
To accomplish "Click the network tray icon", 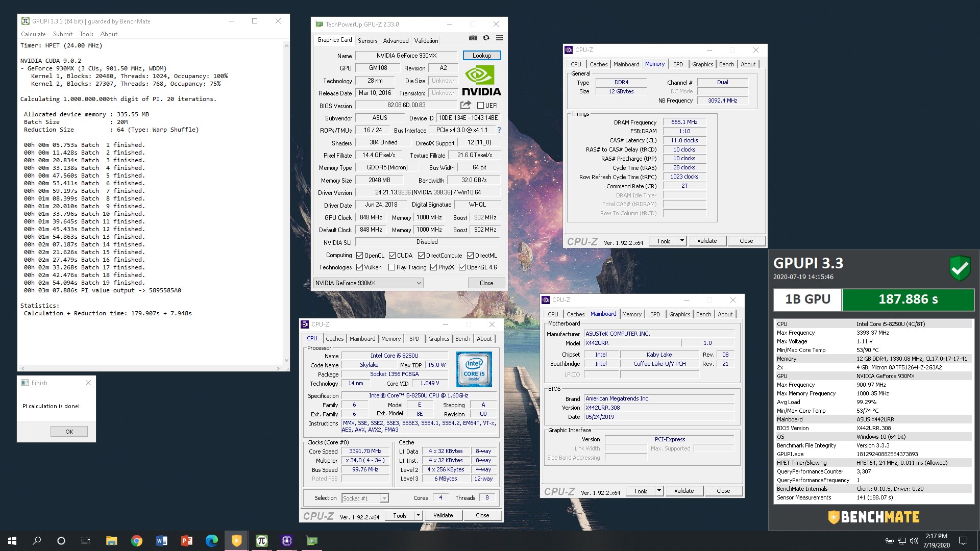I will [x=901, y=541].
